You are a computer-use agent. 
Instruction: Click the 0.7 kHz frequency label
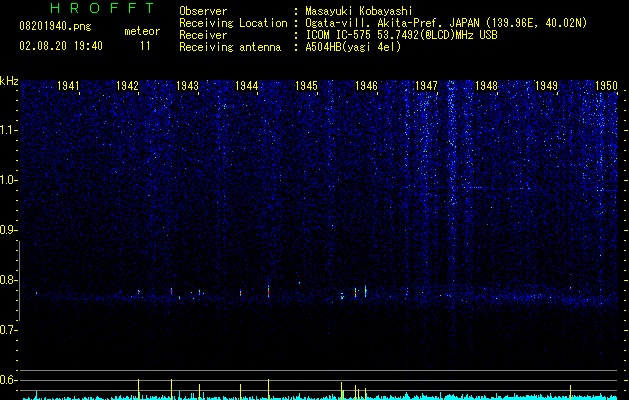(x=8, y=330)
